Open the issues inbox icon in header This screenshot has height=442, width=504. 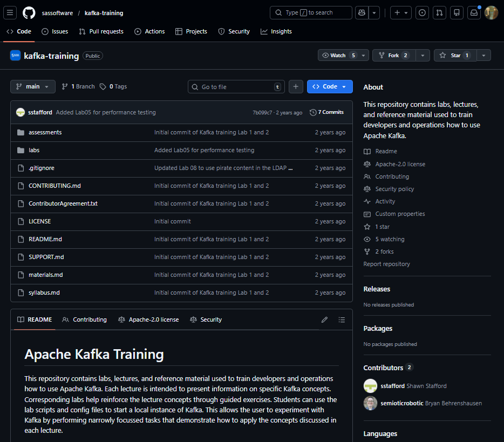422,13
